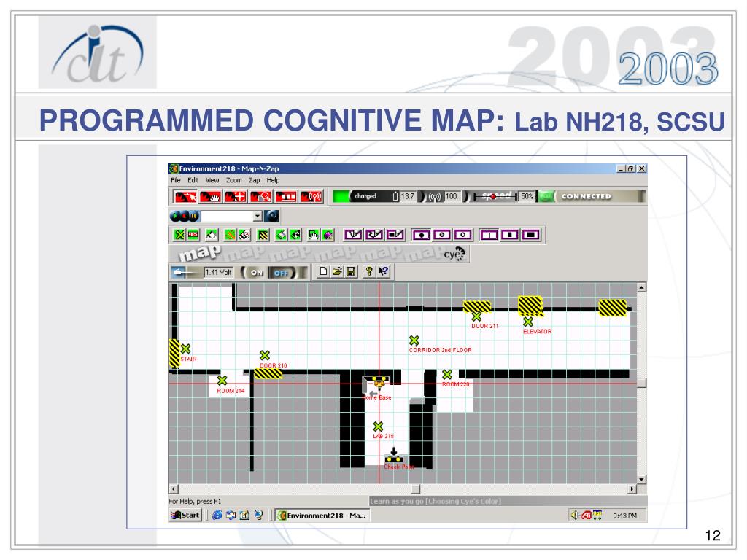Select the green X hot-point tool
This screenshot has width=747, height=560.
point(179,235)
